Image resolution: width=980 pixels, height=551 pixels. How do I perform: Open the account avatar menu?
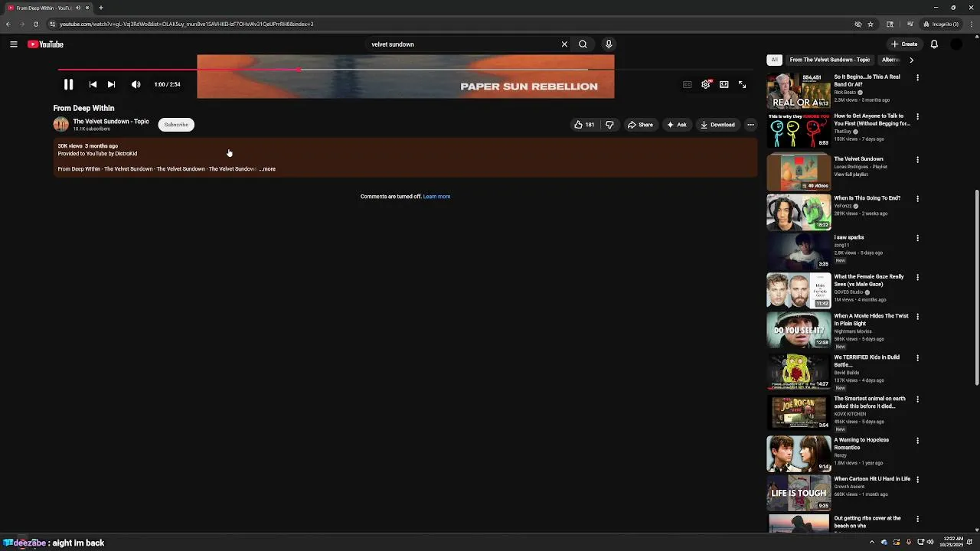956,44
